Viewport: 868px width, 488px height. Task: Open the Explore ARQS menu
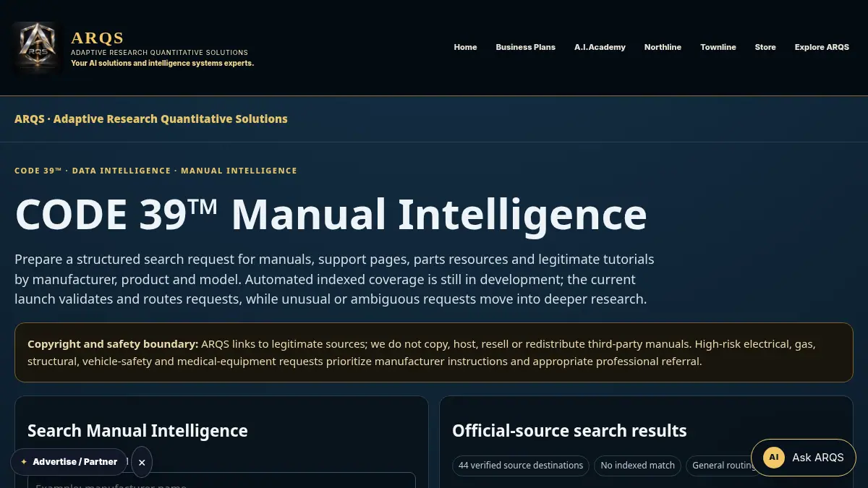click(822, 47)
